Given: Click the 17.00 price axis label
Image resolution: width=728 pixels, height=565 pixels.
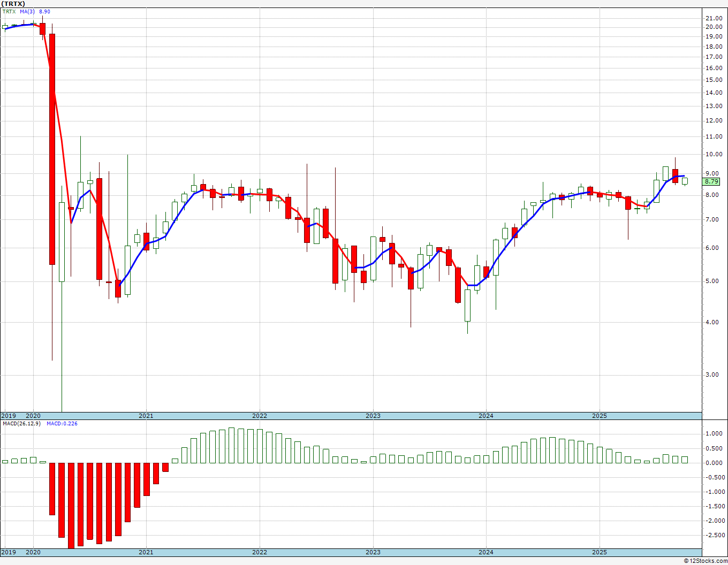Looking at the screenshot, I should (x=714, y=56).
